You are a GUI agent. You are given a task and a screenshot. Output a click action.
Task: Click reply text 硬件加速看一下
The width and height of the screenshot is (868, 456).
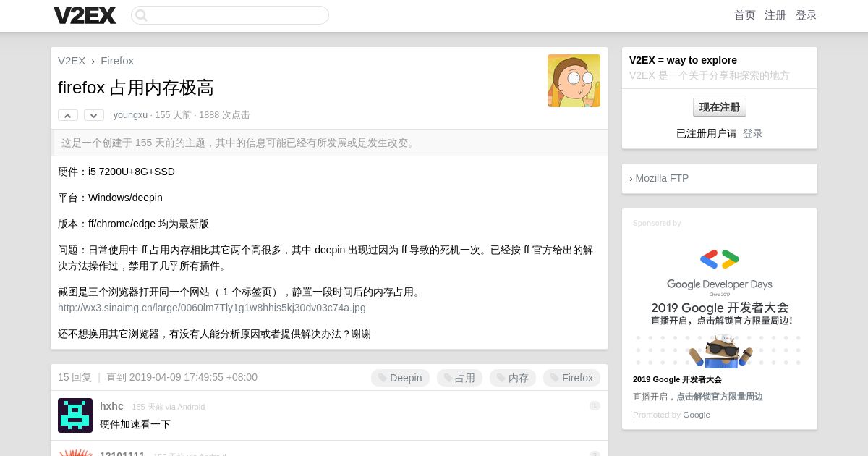click(x=135, y=425)
